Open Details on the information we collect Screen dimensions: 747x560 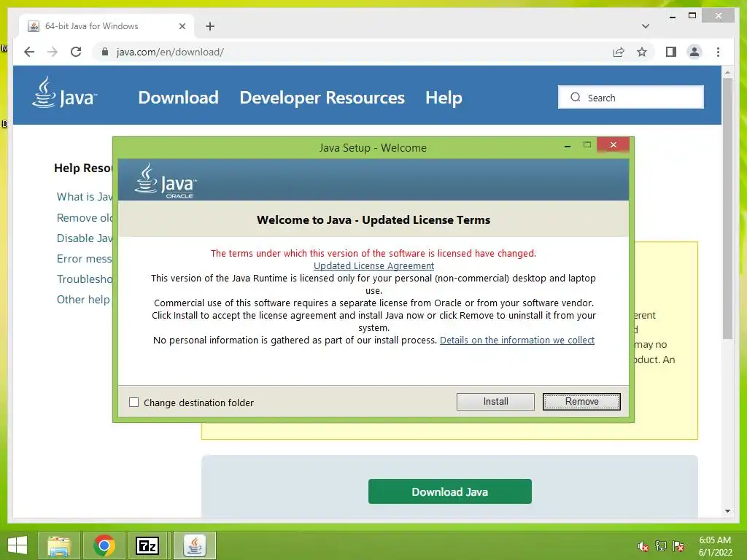[x=517, y=340]
